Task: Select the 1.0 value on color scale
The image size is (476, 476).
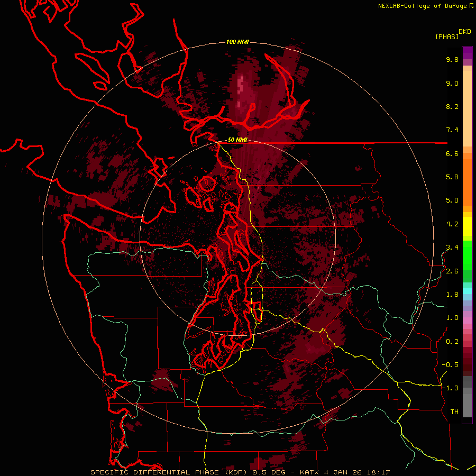Action: click(452, 318)
